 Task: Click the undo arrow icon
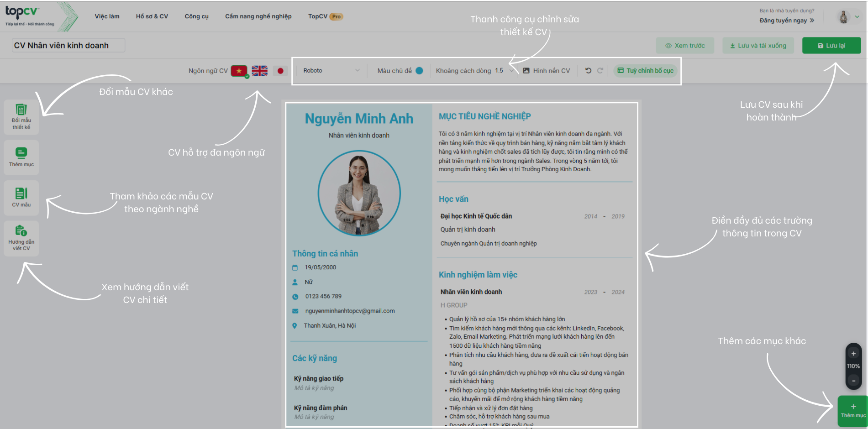[x=588, y=71]
